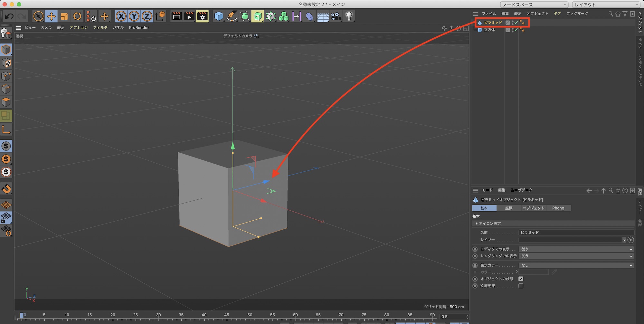Switch to the 座標 tab
This screenshot has height=324, width=644.
click(509, 208)
